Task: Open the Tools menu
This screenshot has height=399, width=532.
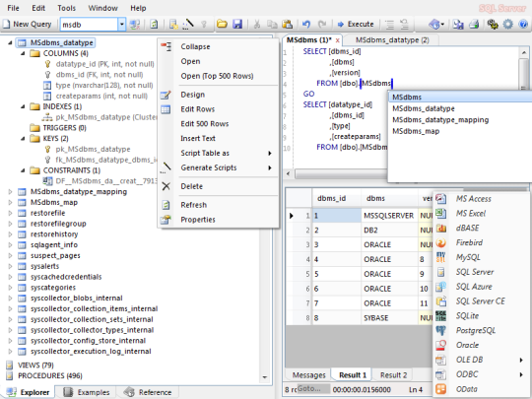Action: (x=67, y=8)
